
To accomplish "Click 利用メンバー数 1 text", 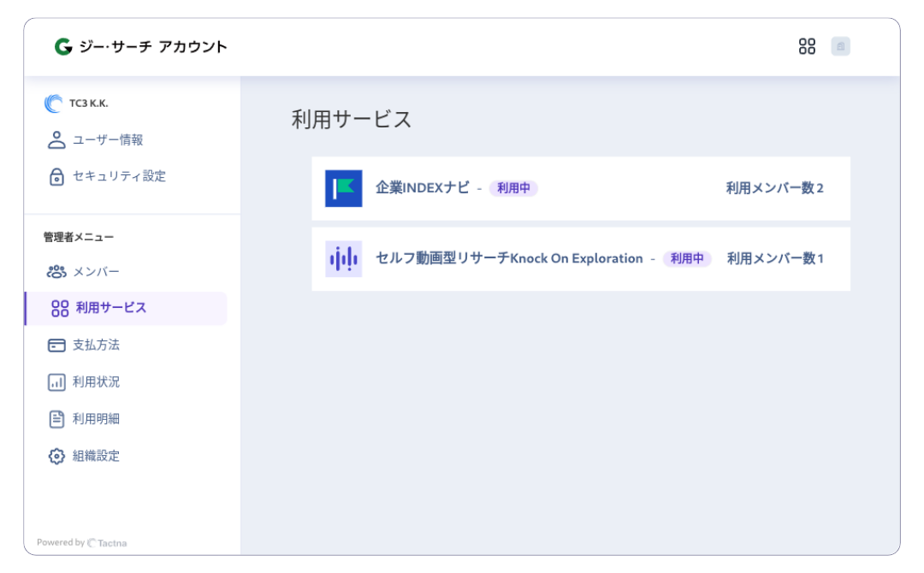I will (775, 258).
